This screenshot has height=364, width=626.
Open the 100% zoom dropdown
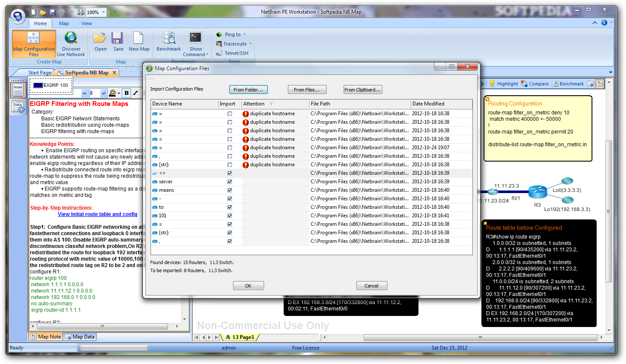[103, 12]
